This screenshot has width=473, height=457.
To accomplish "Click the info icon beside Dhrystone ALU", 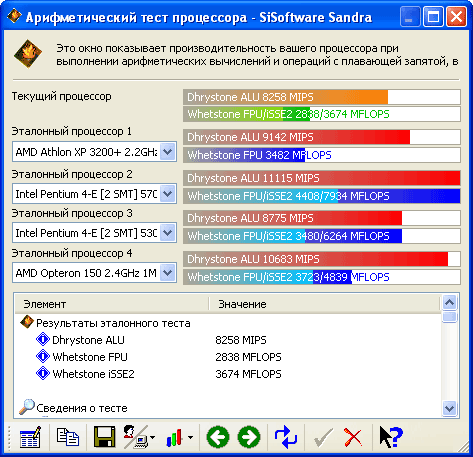I will [43, 339].
